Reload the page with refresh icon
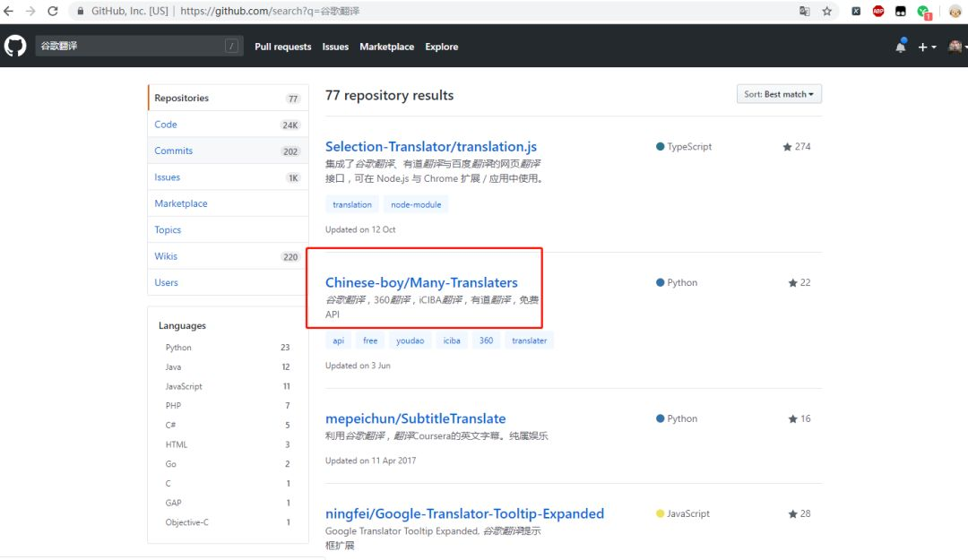 [53, 11]
